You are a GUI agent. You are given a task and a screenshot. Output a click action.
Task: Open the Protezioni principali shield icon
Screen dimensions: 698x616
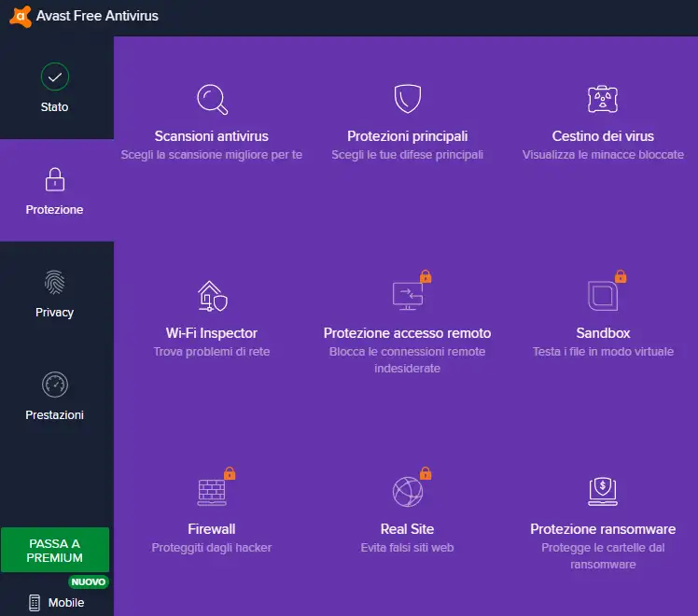pos(407,98)
